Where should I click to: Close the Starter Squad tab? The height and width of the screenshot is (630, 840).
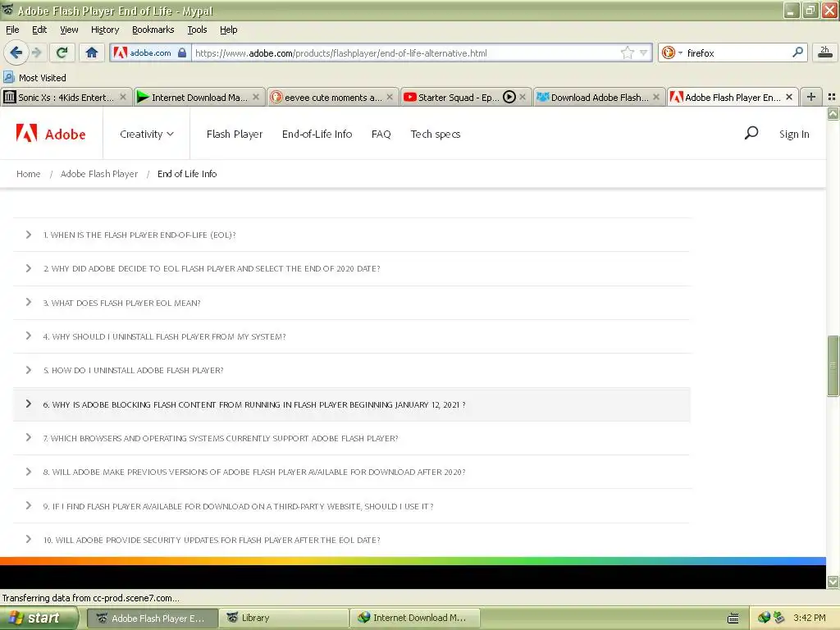523,97
